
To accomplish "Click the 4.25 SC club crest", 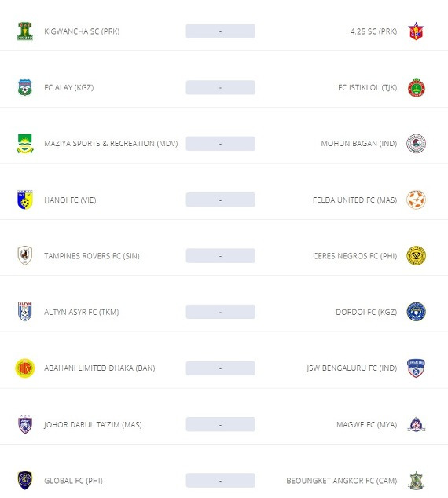I will point(416,31).
